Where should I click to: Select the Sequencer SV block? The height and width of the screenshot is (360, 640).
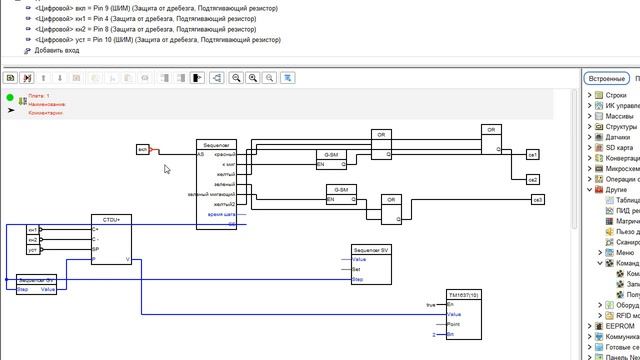point(371,264)
